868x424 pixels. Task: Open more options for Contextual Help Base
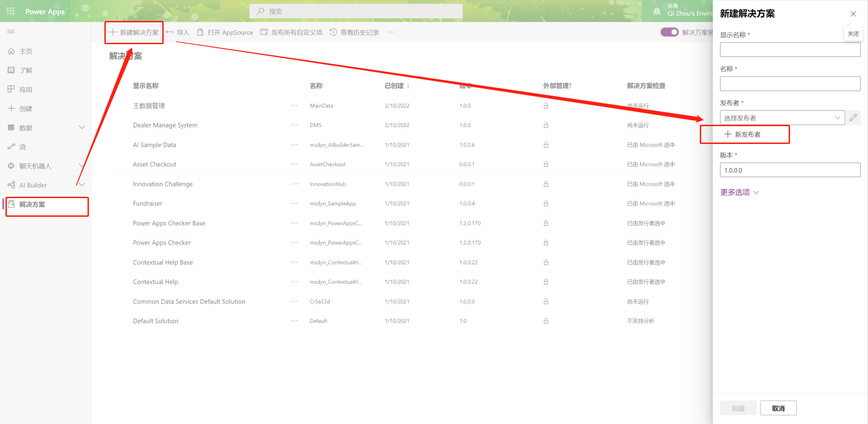tap(294, 262)
